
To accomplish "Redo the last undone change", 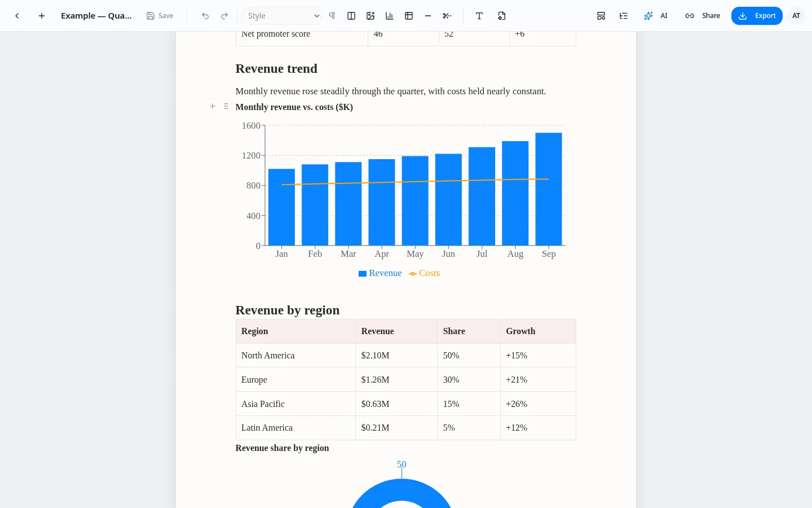I will tap(224, 16).
